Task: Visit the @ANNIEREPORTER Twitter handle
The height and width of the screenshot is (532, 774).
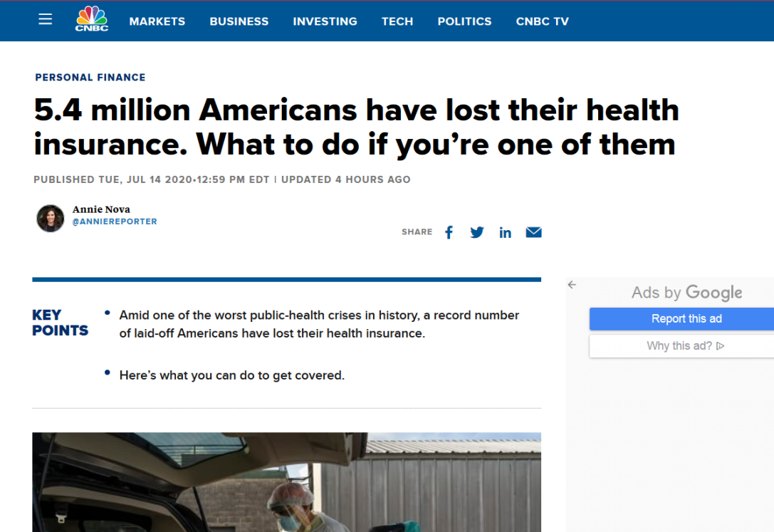Action: pyautogui.click(x=115, y=221)
